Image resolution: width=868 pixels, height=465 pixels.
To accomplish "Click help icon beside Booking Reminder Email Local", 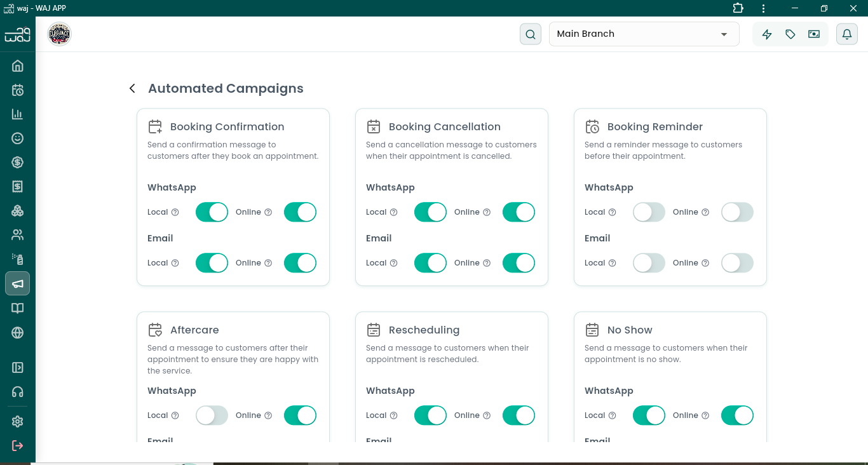I will coord(613,263).
